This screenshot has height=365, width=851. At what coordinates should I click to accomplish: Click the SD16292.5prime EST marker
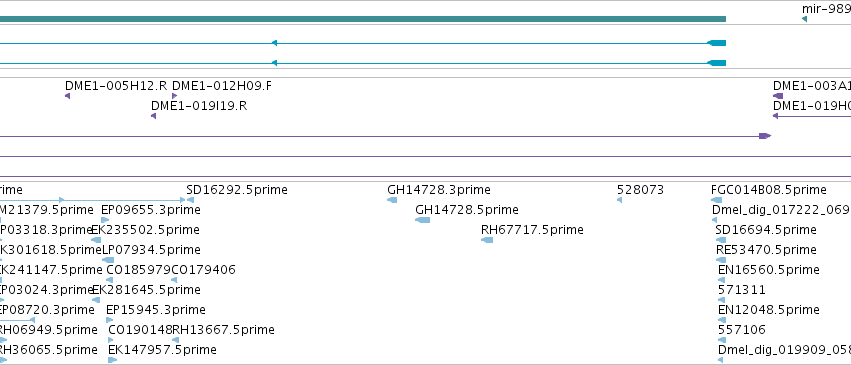tap(190, 200)
